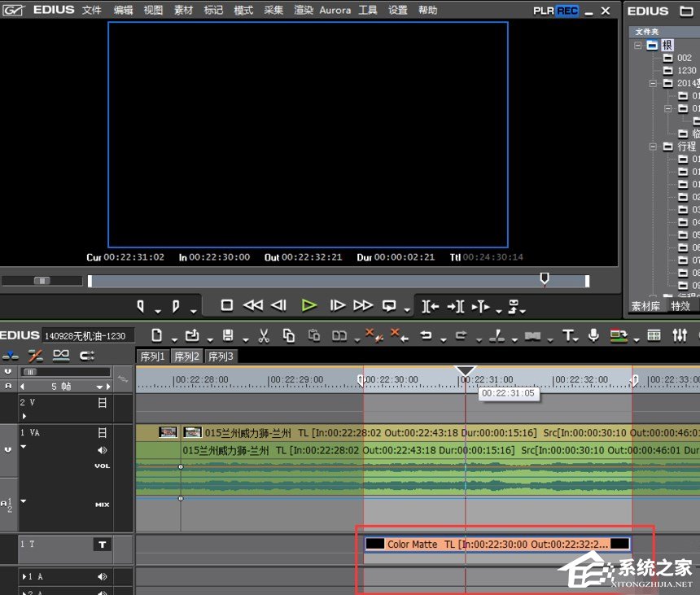Switch to the 特效 panel tab
Viewport: 700px width, 595px height.
pyautogui.click(x=680, y=306)
